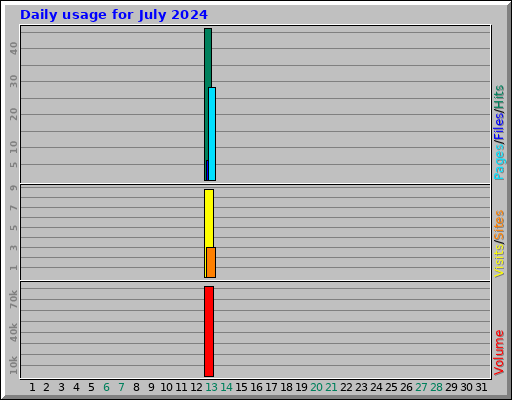Click day 24 on the x-axis
The height and width of the screenshot is (400, 512).
click(376, 387)
